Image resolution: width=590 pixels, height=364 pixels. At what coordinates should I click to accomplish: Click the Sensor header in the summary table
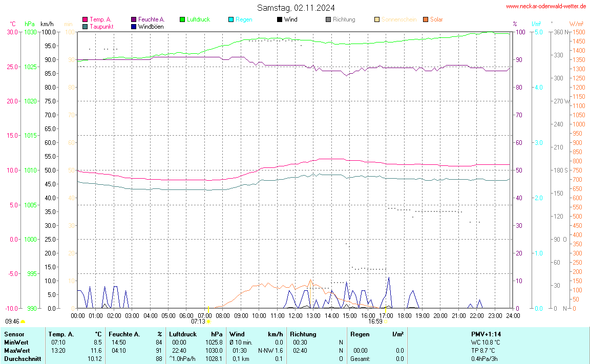click(14, 334)
